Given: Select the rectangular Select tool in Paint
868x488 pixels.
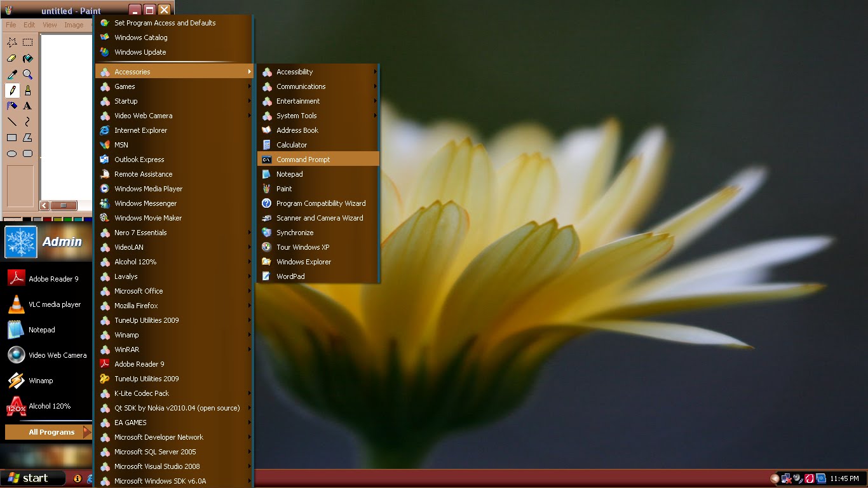Looking at the screenshot, I should tap(28, 43).
